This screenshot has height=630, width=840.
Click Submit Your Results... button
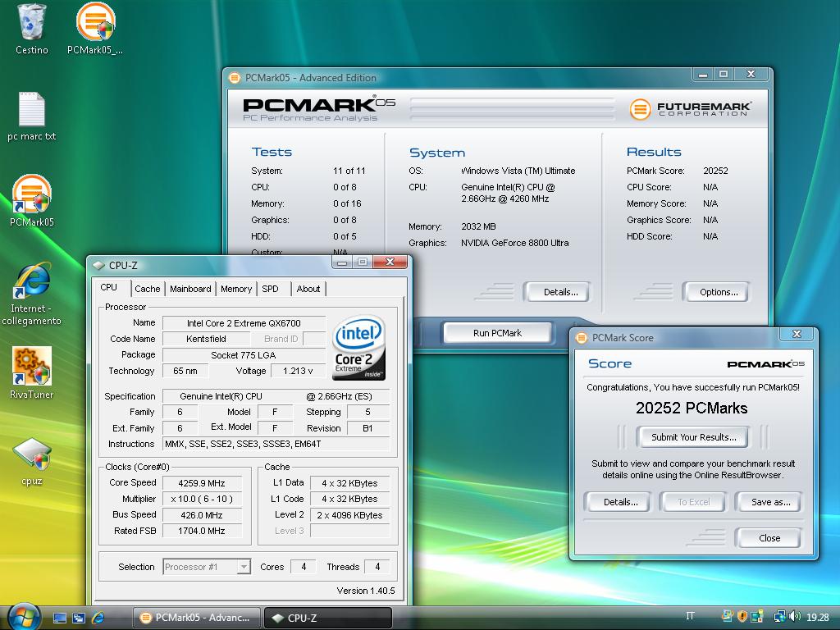pos(693,437)
